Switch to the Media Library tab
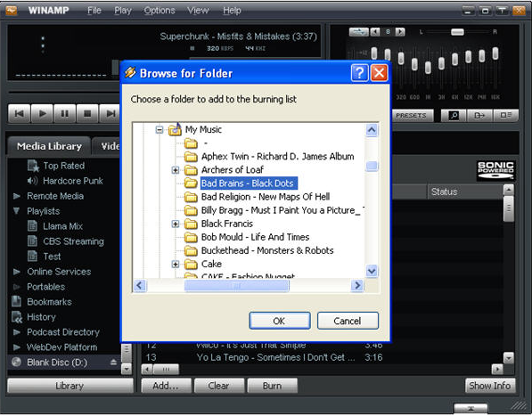Viewport: 532px width, 416px height. coord(49,146)
